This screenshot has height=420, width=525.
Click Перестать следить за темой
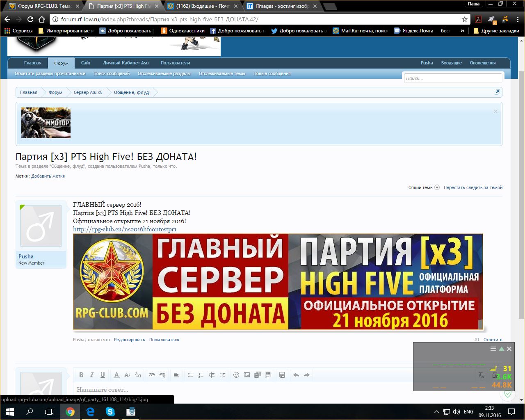click(x=473, y=187)
